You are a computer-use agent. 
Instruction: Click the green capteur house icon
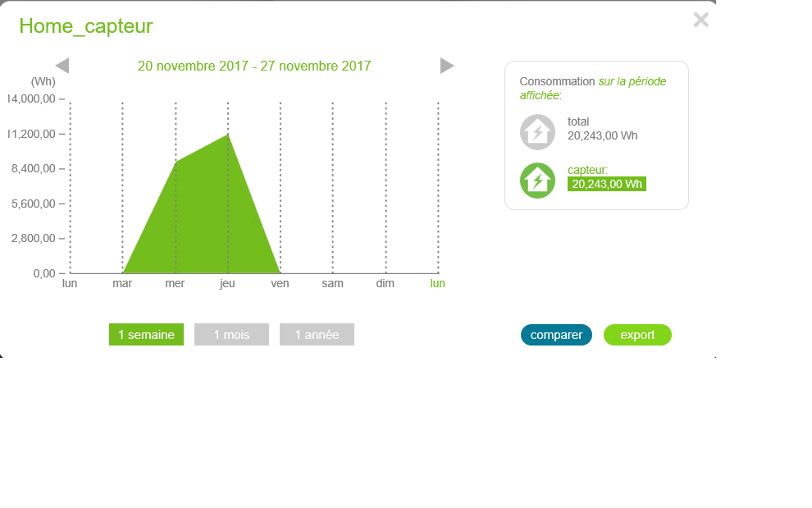pos(537,181)
